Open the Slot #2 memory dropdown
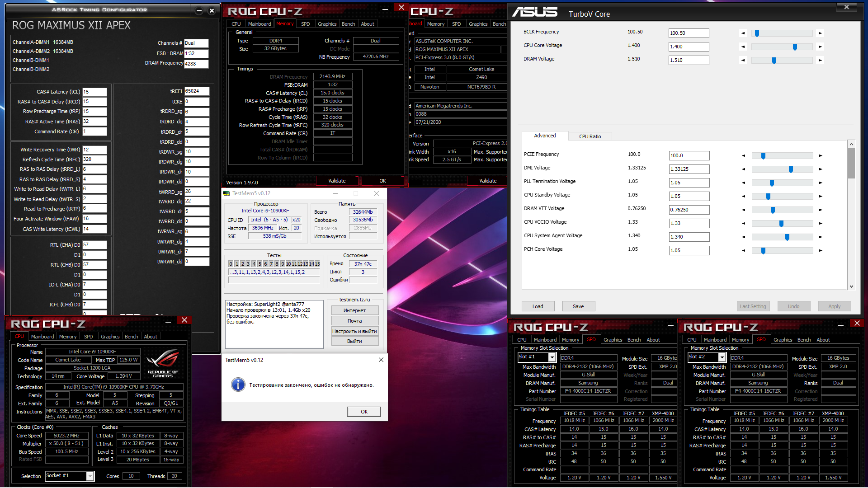Screen dimensions: 868x488 (722, 357)
